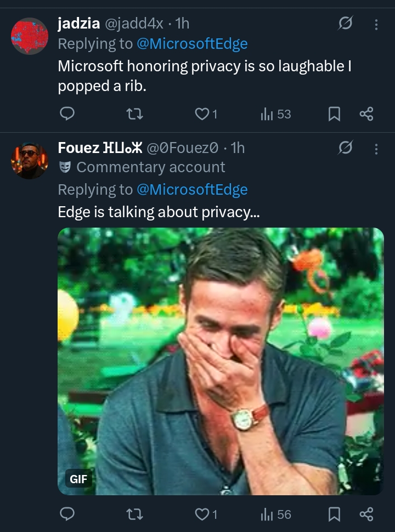Click the reply icon under the GIF

click(x=67, y=514)
